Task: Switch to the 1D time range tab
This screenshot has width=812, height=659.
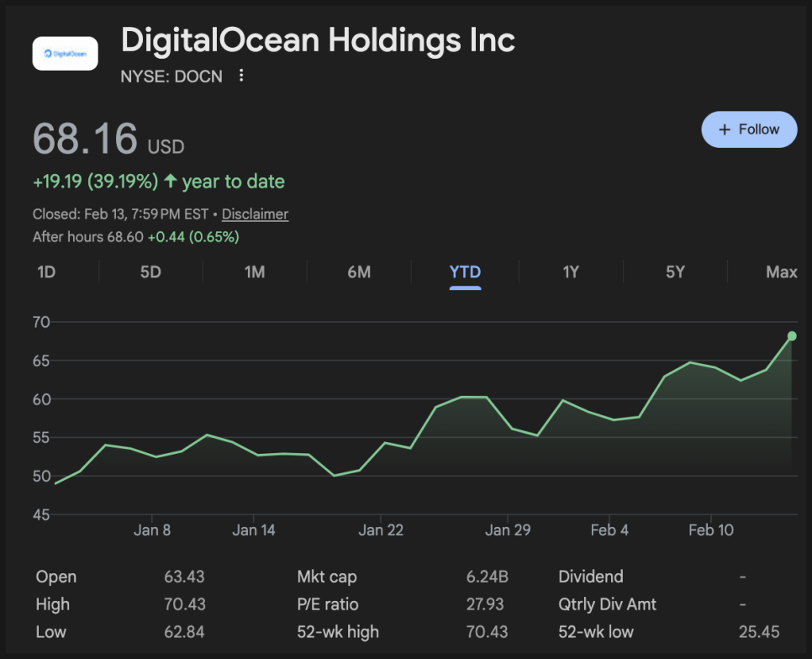Action: tap(46, 272)
